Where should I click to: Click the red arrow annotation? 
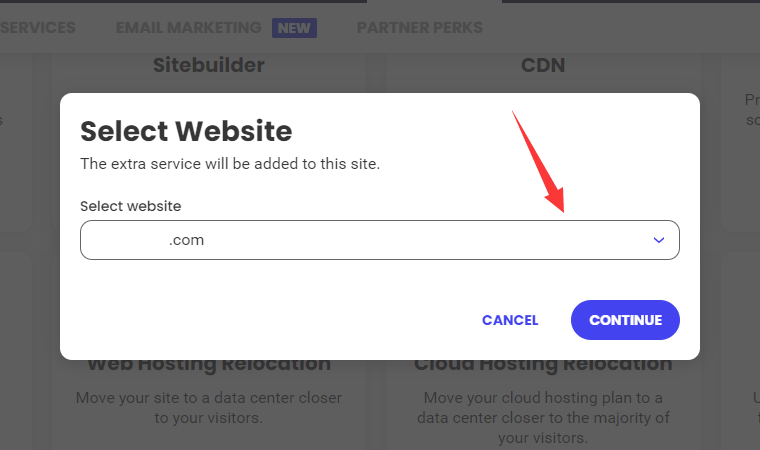[x=538, y=161]
